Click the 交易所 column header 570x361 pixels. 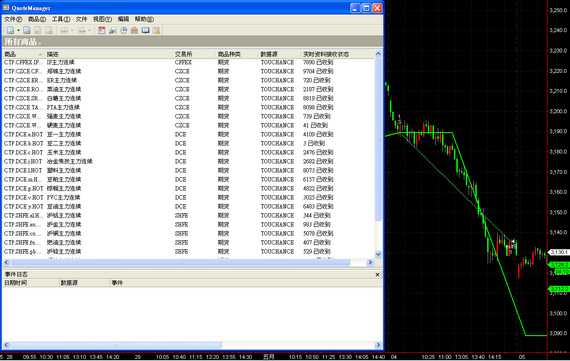click(x=194, y=54)
